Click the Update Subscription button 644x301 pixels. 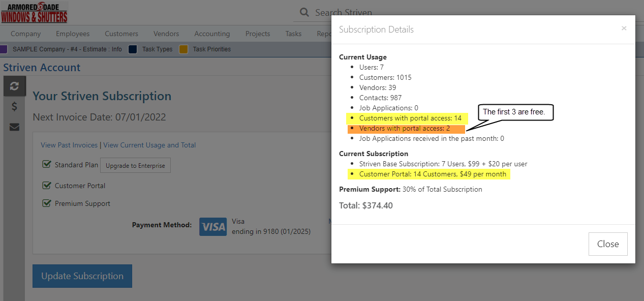(82, 276)
